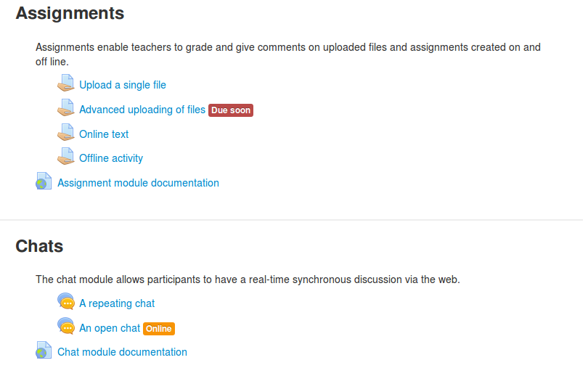Click the Assignment module documentation globe icon
Screen dimensions: 588x376
(x=44, y=181)
